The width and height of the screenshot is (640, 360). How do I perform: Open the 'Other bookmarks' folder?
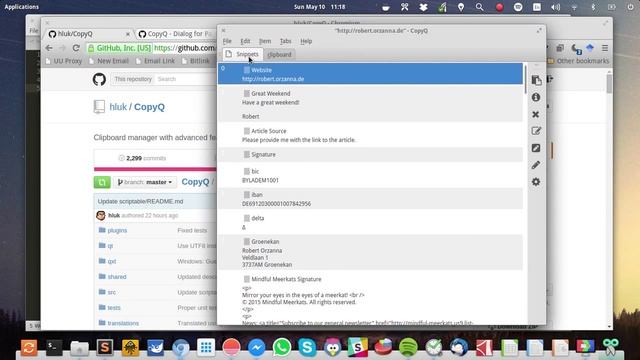578,61
